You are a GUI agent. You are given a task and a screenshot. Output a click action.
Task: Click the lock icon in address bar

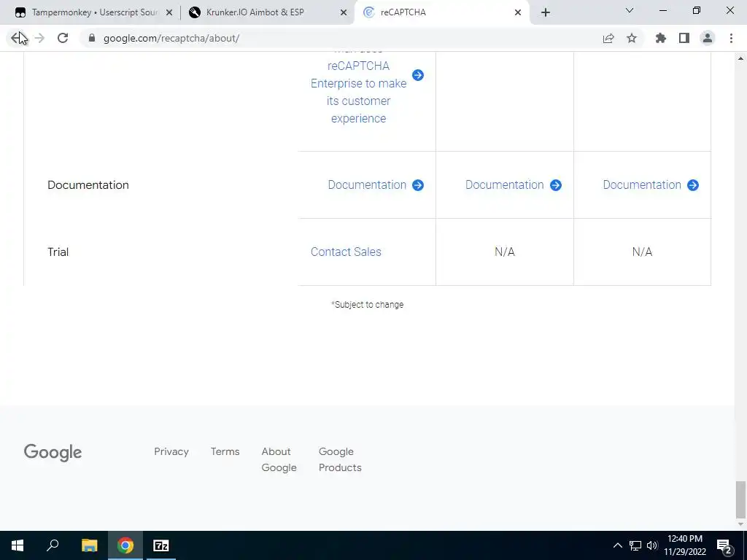pos(92,38)
